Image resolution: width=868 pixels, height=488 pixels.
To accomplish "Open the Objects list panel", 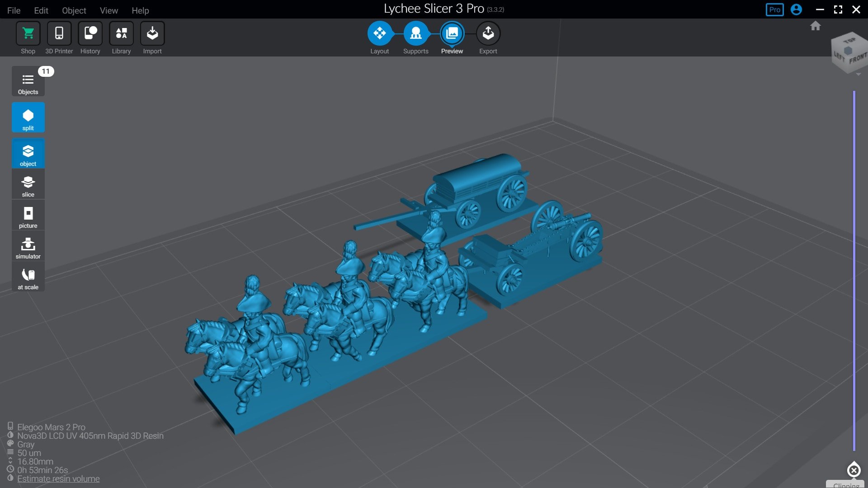I will [x=28, y=82].
